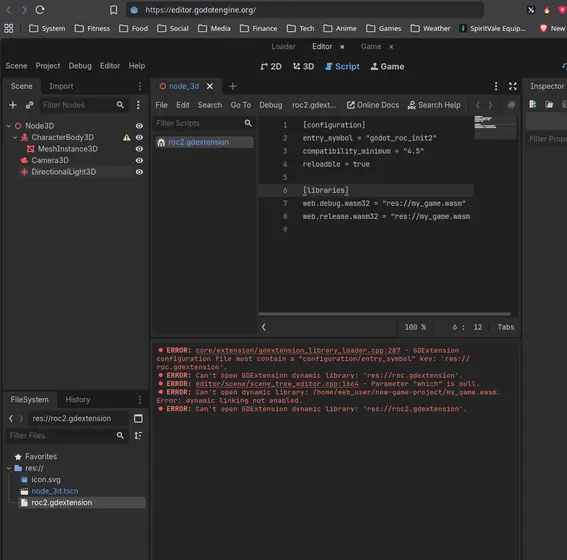
Task: Toggle visibility of Node3D
Action: coord(139,126)
